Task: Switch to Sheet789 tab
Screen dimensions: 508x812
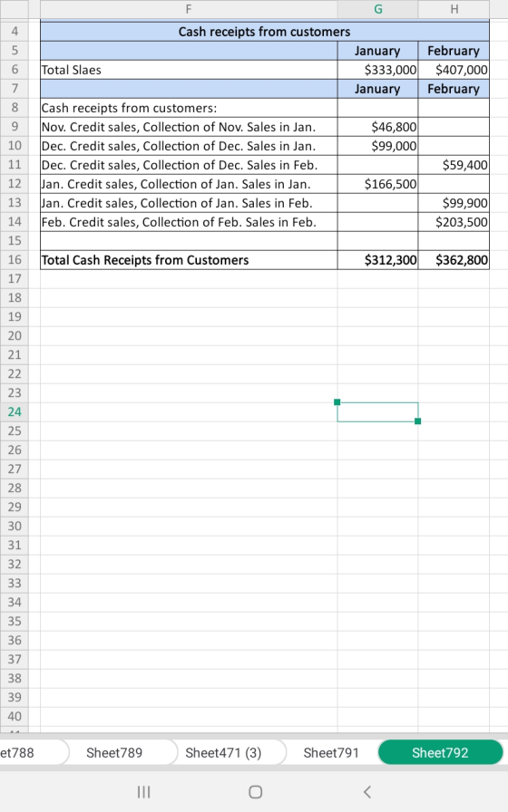Action: pos(114,752)
